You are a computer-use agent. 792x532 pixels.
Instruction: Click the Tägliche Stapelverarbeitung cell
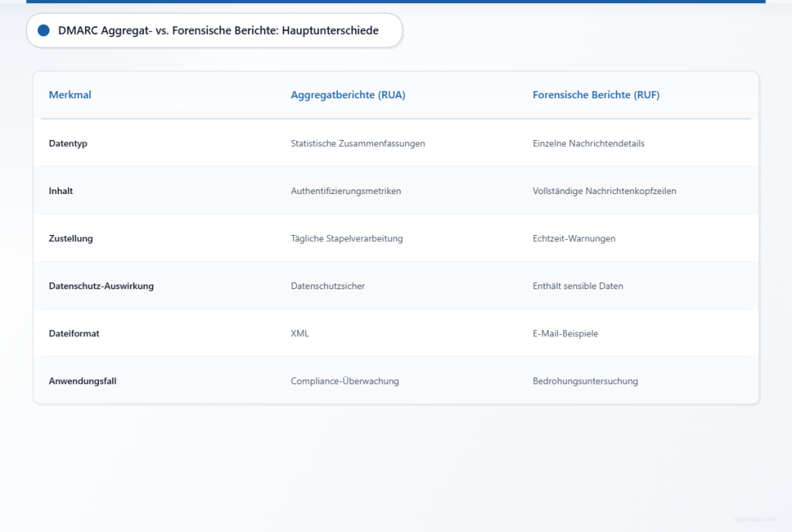(346, 238)
